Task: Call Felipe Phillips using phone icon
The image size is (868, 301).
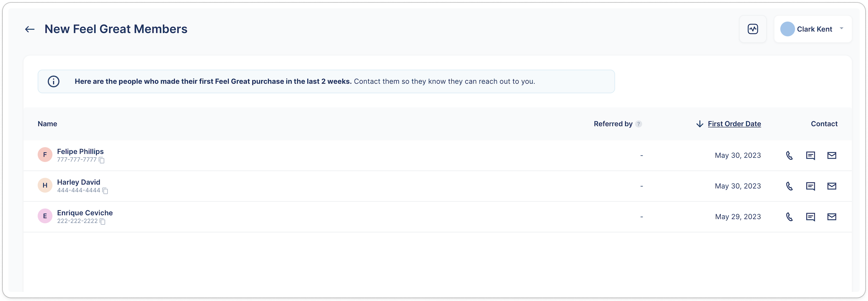Action: pyautogui.click(x=789, y=155)
